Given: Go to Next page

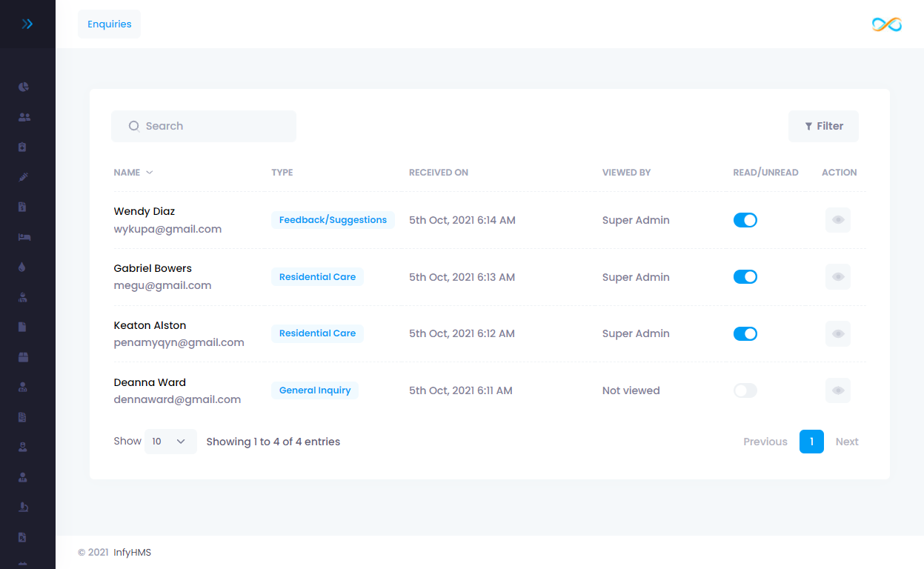Looking at the screenshot, I should point(846,442).
